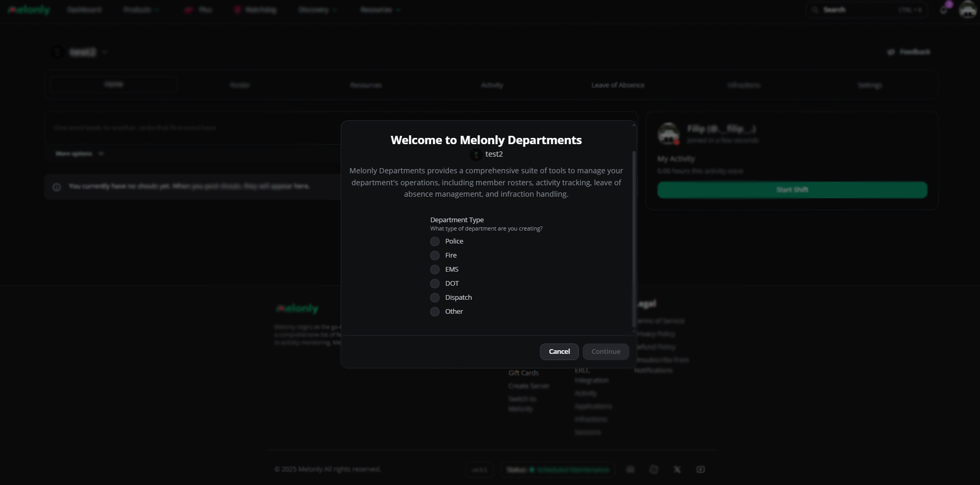The width and height of the screenshot is (980, 485).
Task: Open the X (Twitter) footer icon
Action: pyautogui.click(x=677, y=470)
